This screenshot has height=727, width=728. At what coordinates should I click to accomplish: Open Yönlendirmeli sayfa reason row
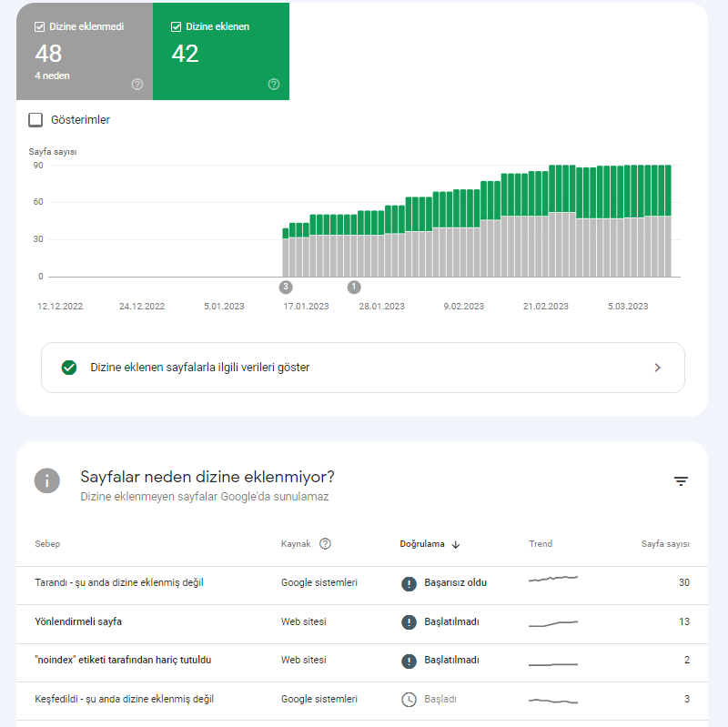click(362, 622)
